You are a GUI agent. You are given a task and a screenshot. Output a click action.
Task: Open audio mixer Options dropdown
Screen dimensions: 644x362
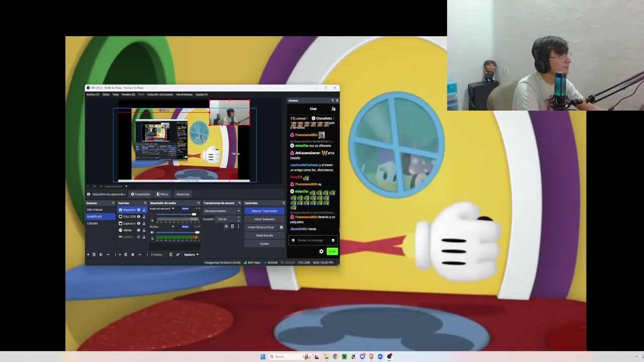tap(191, 254)
